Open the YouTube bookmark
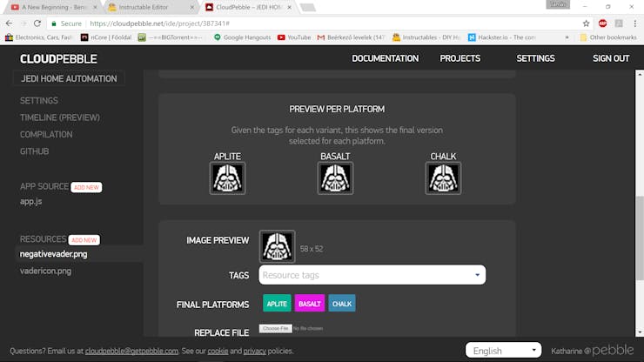Screen dimensions: 644x362 coord(294,37)
